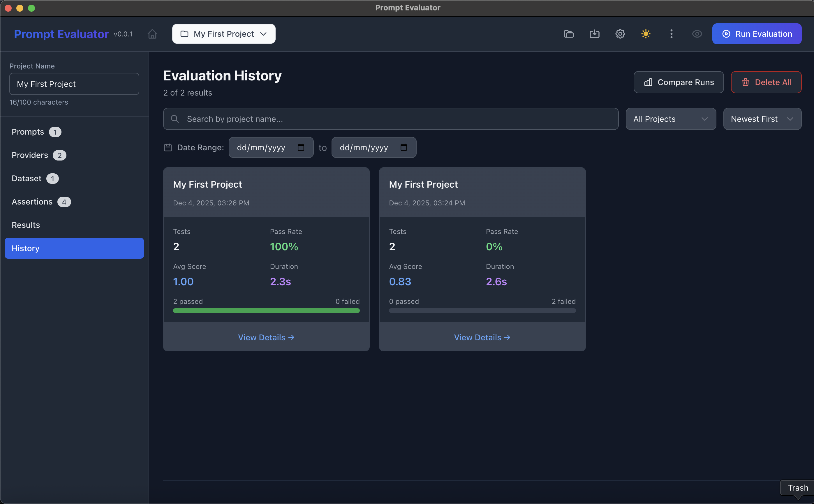Click the home icon in header
The height and width of the screenshot is (504, 814).
152,34
